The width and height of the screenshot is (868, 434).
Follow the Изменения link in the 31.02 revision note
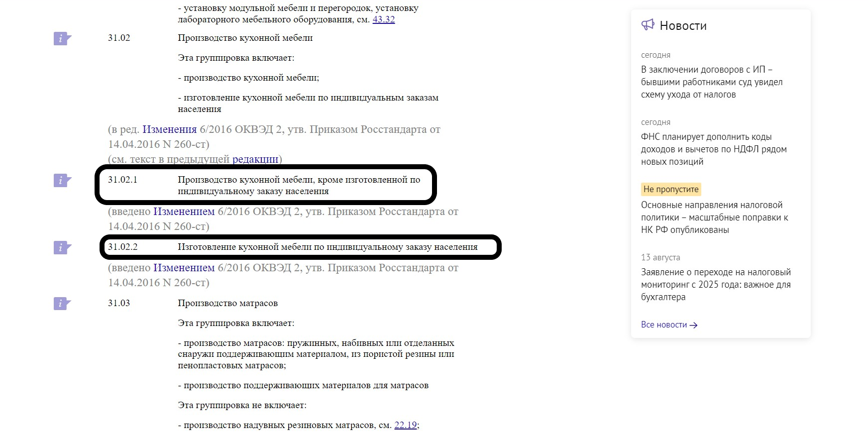169,129
